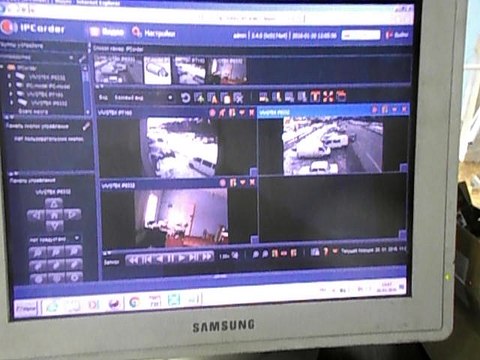
Task: Click the save view disk icon
Action: (225, 98)
